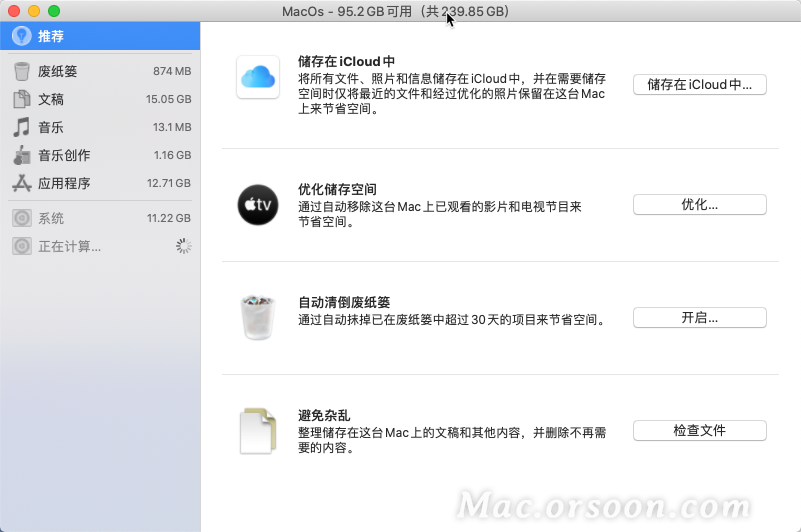Click the 系统 disk icon in sidebar
This screenshot has height=532, width=801.
pyautogui.click(x=21, y=218)
